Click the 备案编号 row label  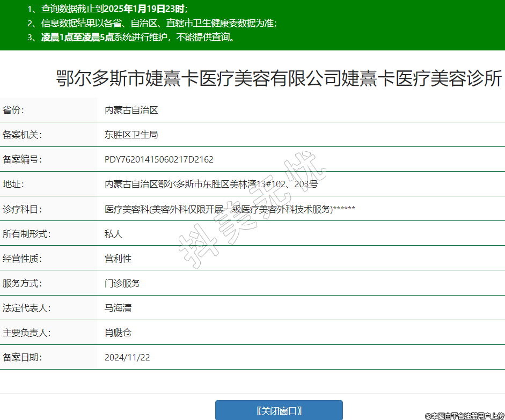pyautogui.click(x=22, y=160)
